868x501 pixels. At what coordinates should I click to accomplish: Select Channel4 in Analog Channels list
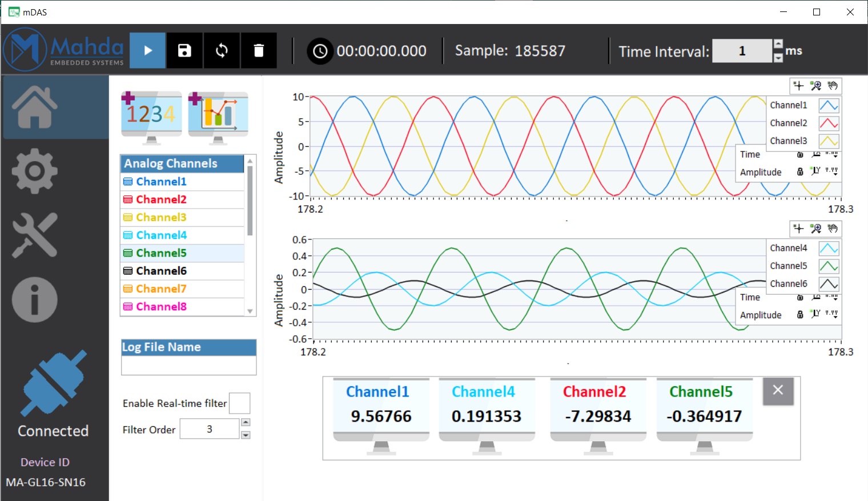(183, 235)
